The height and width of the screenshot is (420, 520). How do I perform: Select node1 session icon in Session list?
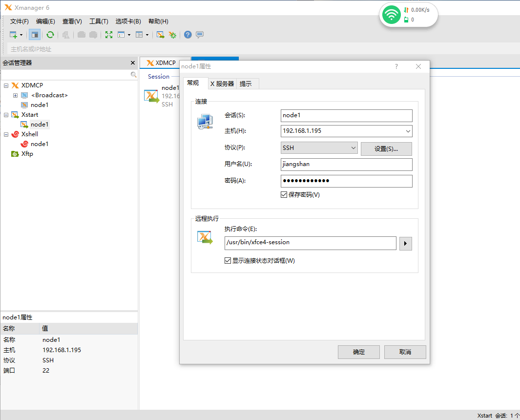pos(151,96)
